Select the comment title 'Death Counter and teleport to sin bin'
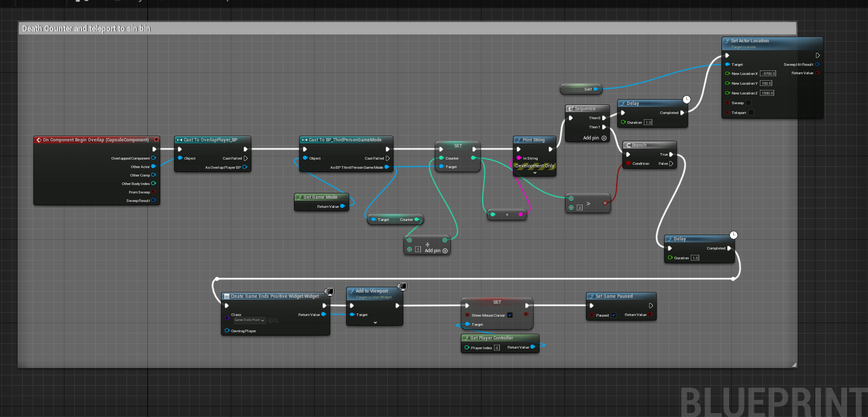 pos(86,29)
